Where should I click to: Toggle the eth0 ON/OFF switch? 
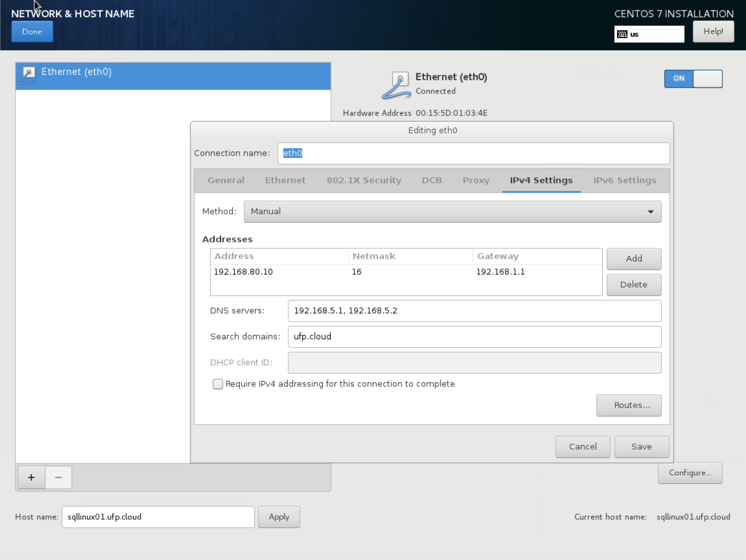tap(693, 79)
